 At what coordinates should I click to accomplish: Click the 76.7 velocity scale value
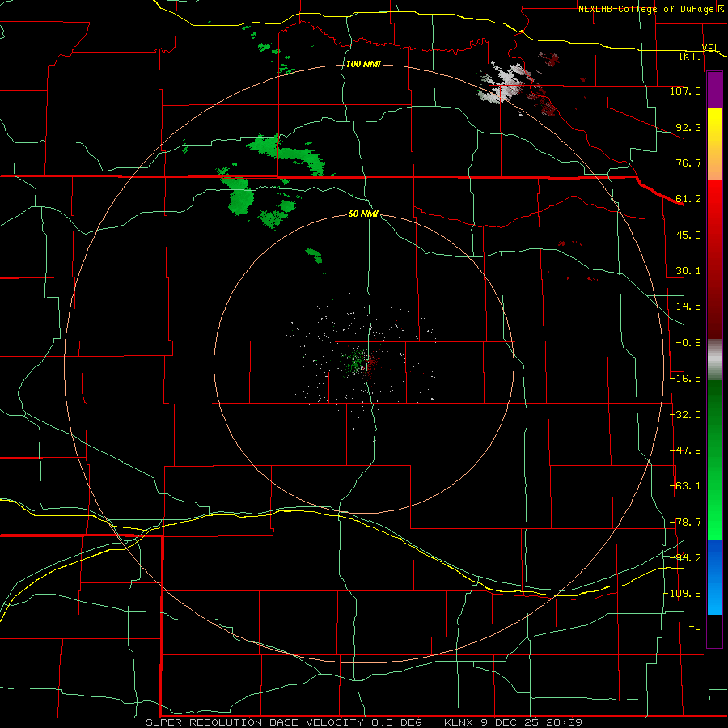[x=688, y=163]
